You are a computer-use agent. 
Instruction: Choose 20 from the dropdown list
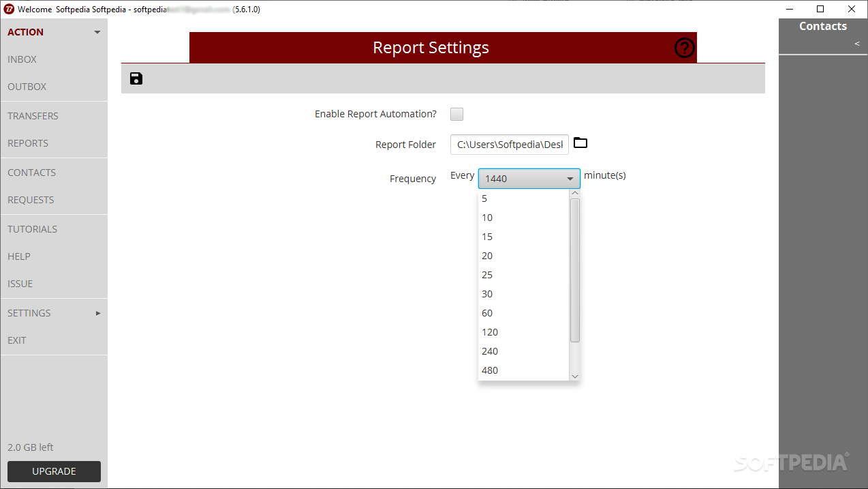tap(524, 256)
